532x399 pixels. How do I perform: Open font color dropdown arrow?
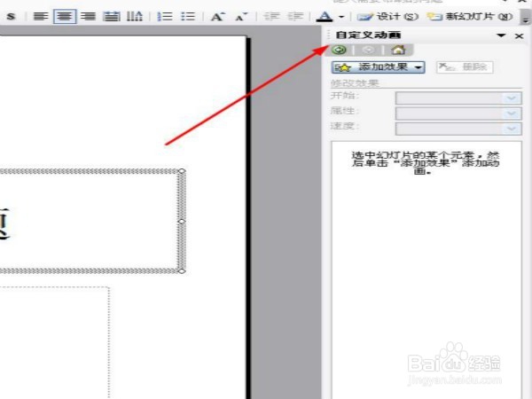tap(341, 16)
